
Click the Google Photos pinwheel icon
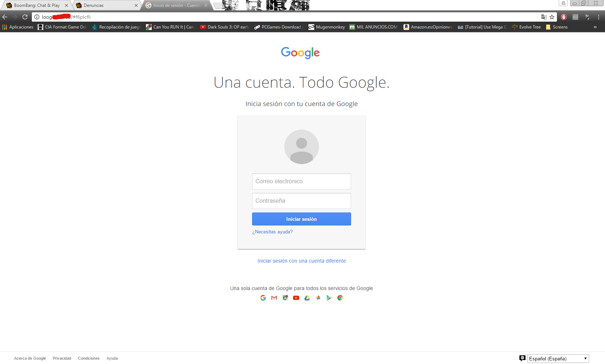318,298
